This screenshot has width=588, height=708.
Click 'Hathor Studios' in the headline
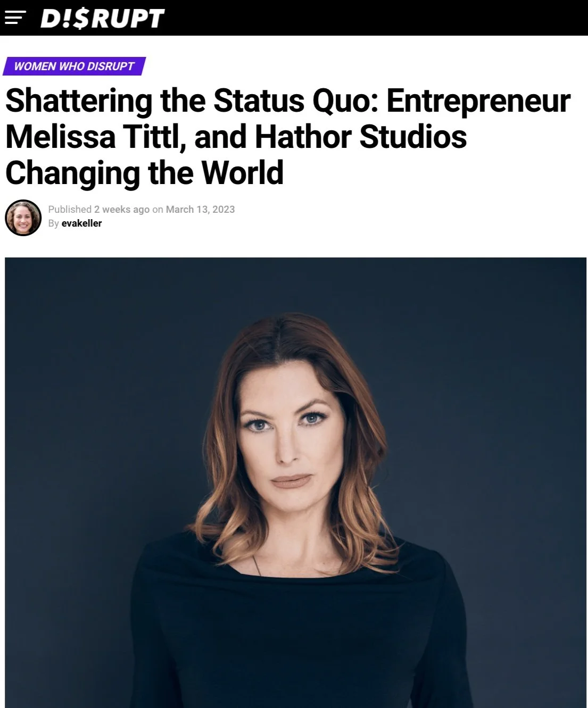361,137
